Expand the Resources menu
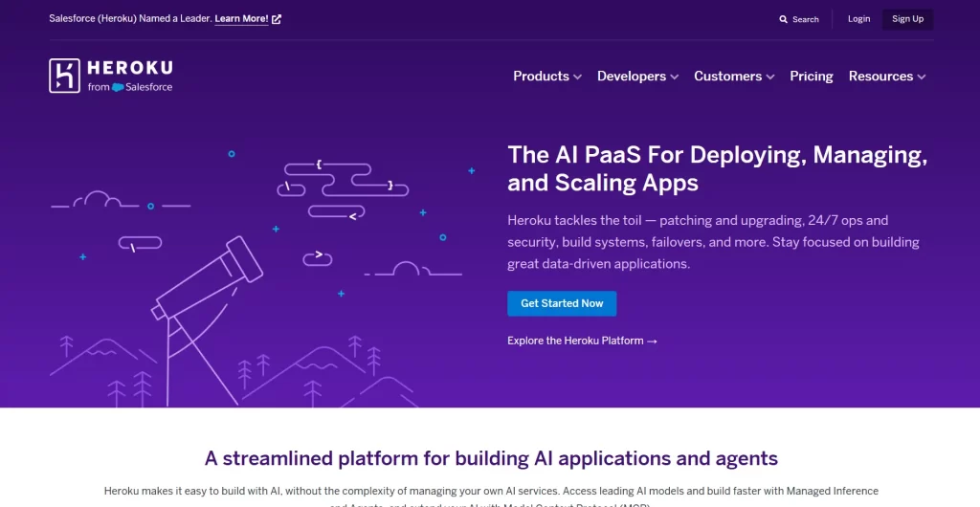Viewport: 980px width, 507px height. tap(887, 77)
